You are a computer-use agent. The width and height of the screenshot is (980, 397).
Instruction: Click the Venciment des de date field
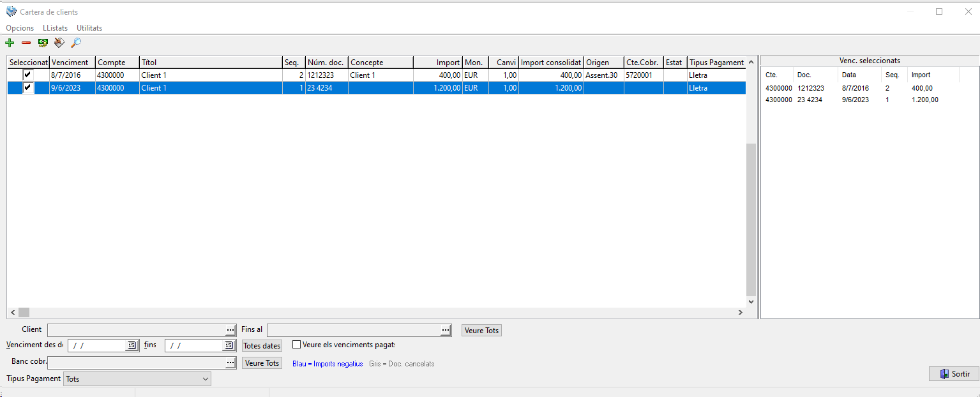98,345
